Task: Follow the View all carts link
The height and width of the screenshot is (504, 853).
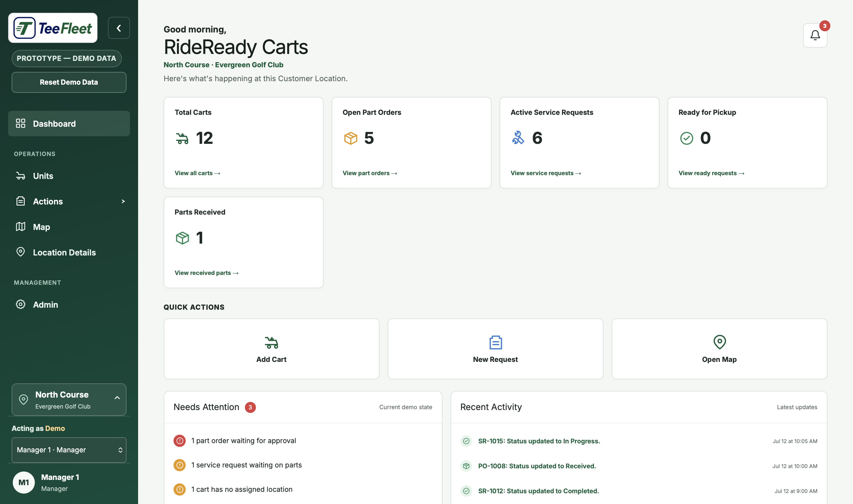Action: tap(197, 173)
